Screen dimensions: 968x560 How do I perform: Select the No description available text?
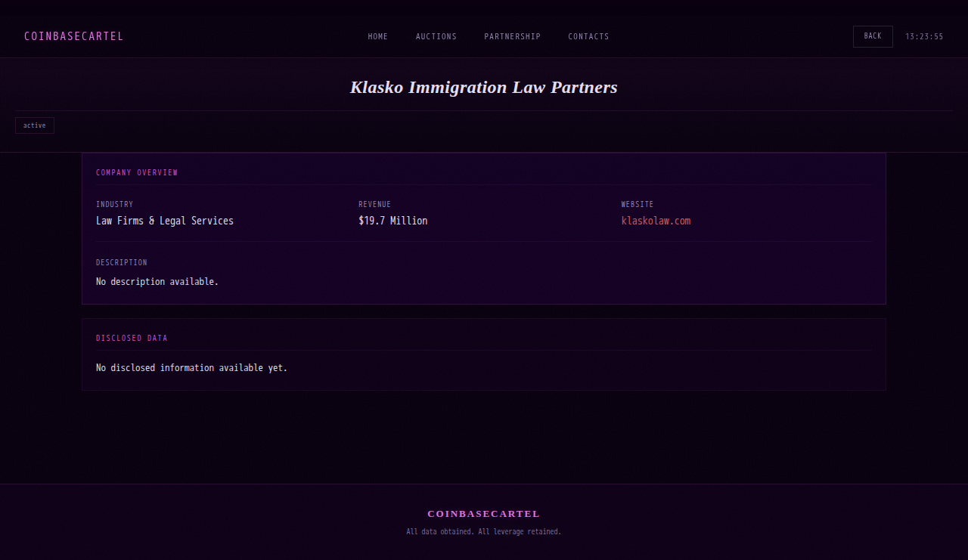157,281
